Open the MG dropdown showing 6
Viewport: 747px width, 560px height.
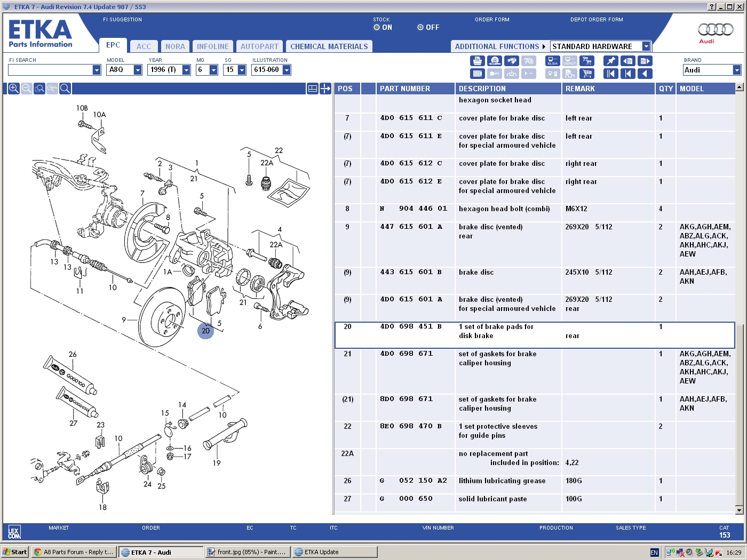(x=213, y=70)
